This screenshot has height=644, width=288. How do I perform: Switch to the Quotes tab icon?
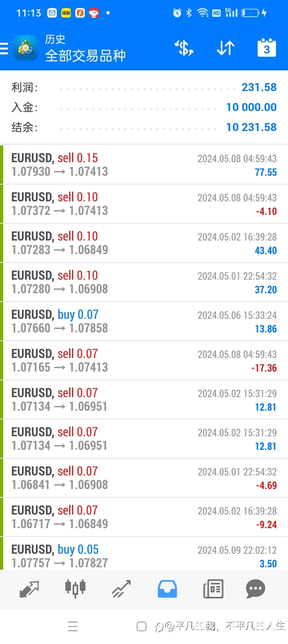pos(30,589)
